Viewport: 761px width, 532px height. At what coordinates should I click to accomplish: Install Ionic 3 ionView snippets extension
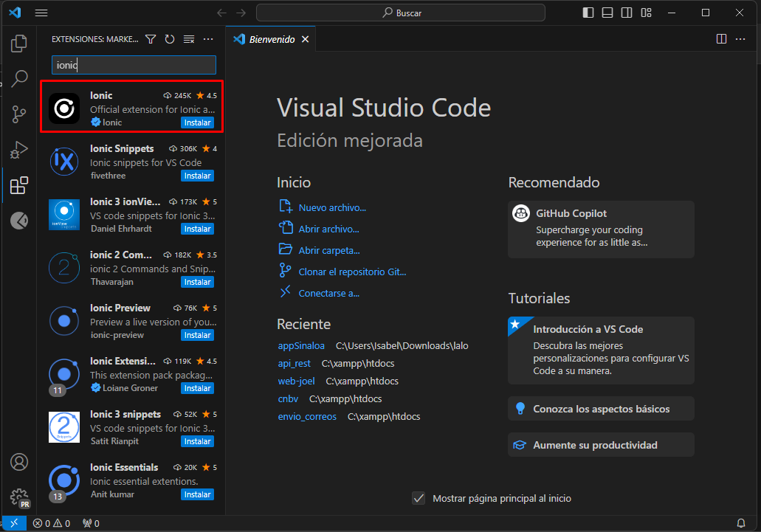coord(198,229)
